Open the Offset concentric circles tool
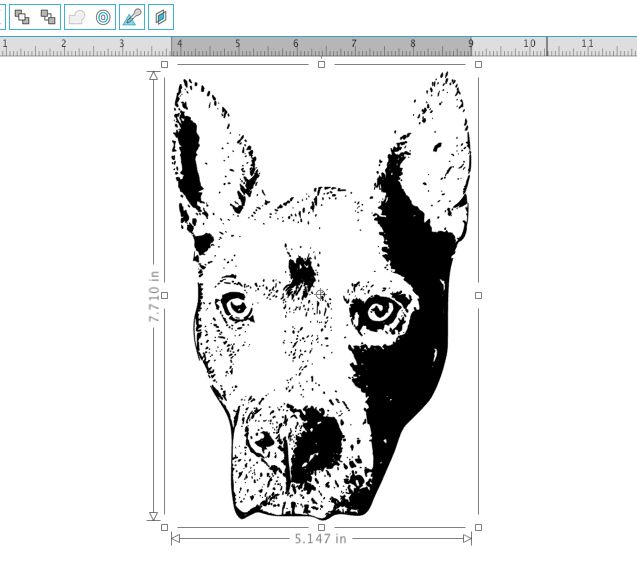The width and height of the screenshot is (637, 584). pos(103,17)
